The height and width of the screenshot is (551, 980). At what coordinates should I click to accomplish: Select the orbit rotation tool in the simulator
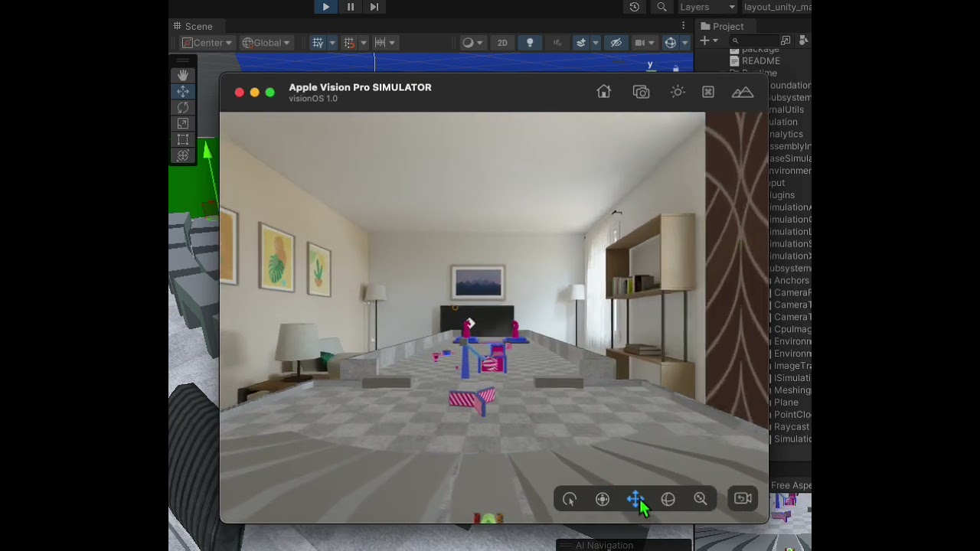[x=668, y=499]
